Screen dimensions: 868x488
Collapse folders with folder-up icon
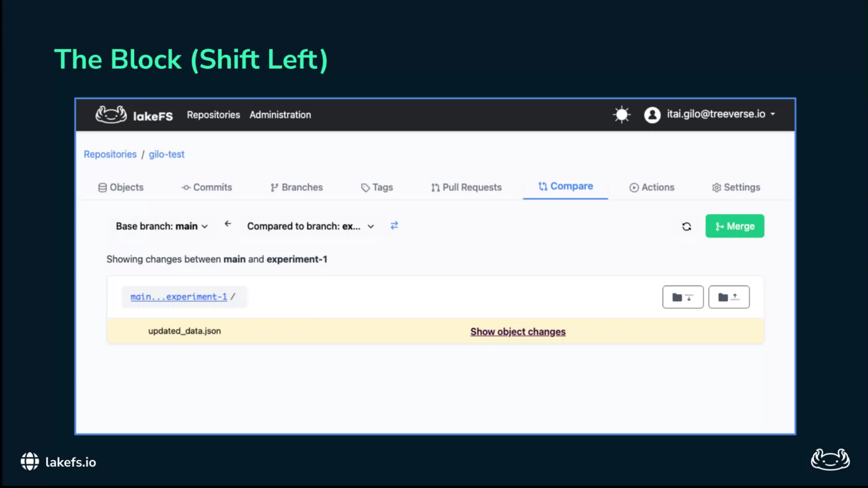click(728, 297)
